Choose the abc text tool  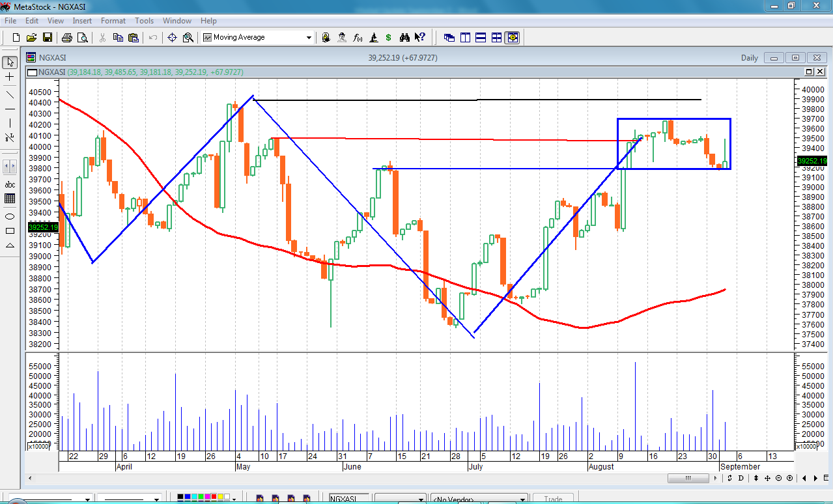pyautogui.click(x=10, y=184)
